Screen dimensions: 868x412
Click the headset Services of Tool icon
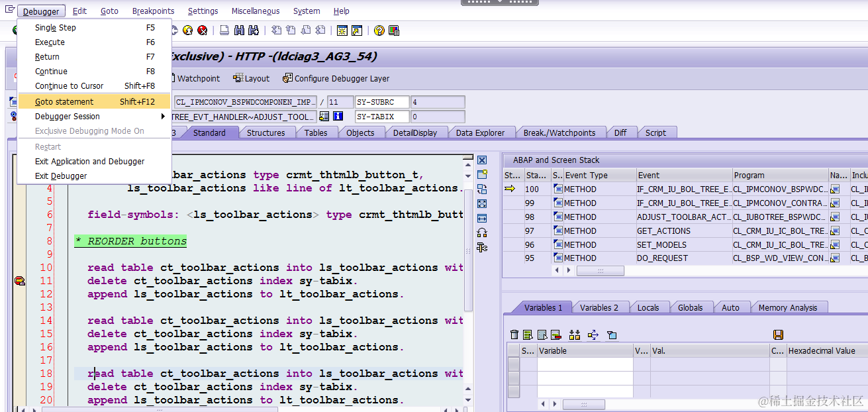[x=482, y=232]
